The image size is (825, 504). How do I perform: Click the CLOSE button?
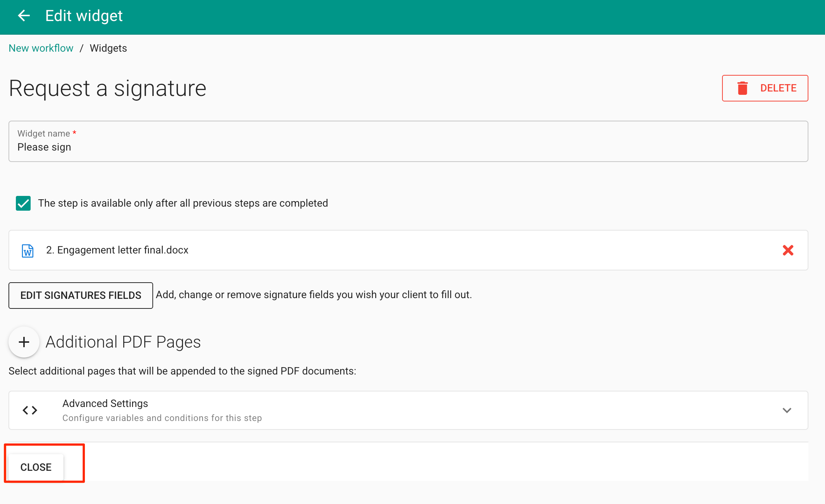click(x=36, y=467)
